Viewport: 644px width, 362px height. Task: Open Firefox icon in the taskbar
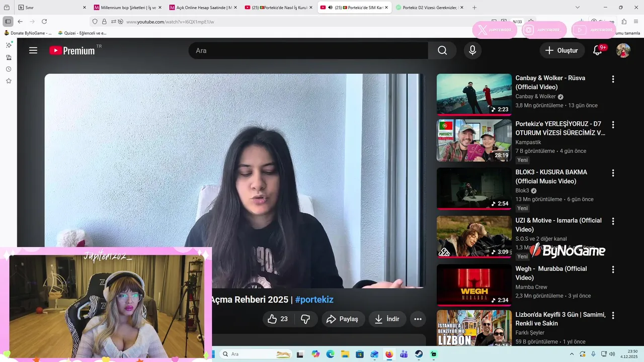[389, 354]
